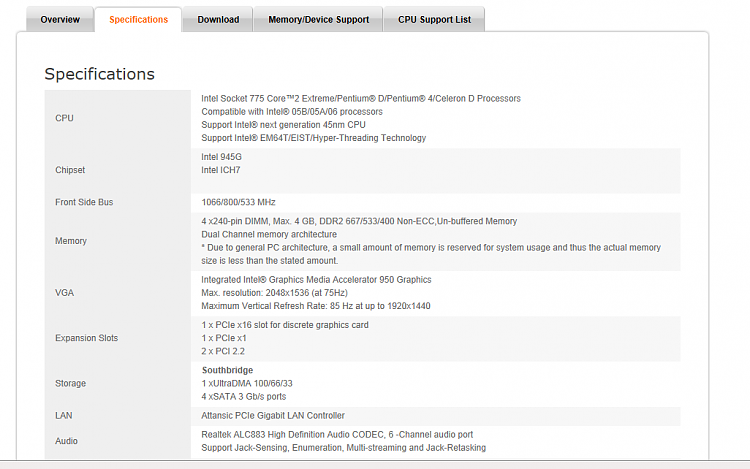
Task: Click 'Integrated Intel® Graphics Media Accelerator 950'
Action: pos(316,280)
